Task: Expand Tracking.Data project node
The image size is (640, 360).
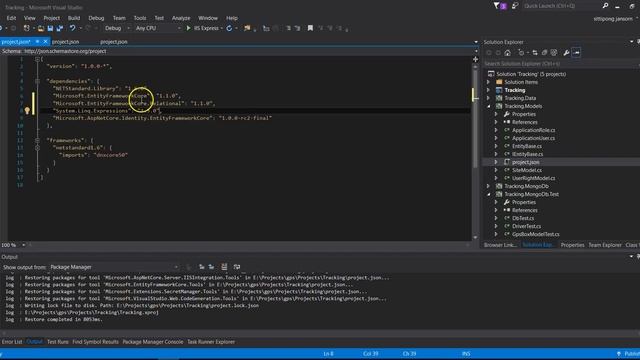Action: [489, 98]
